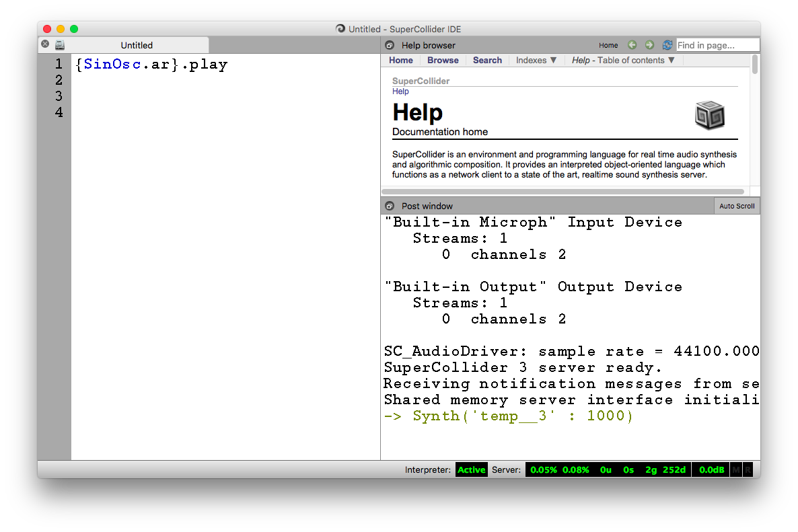
Task: Click the green Synth('temp__3' : 1000) output line
Action: (x=508, y=416)
